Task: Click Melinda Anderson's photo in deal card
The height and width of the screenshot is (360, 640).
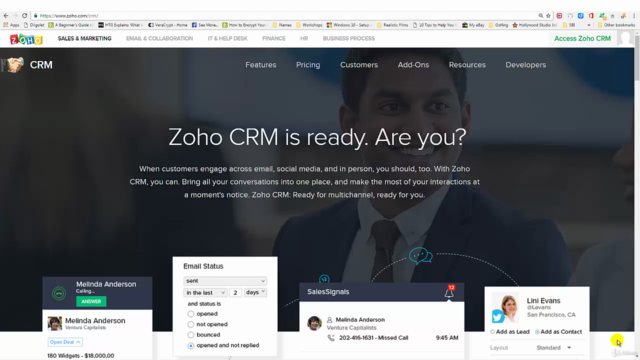Action: pyautogui.click(x=55, y=323)
